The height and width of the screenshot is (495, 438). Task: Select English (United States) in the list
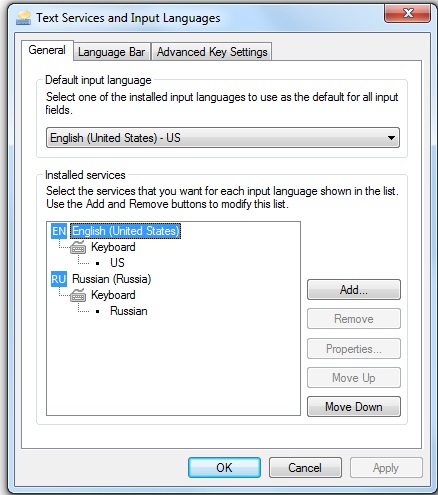click(x=126, y=231)
